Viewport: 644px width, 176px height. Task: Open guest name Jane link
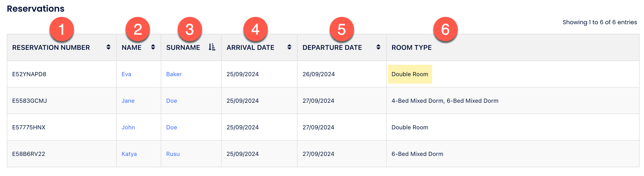coord(128,101)
